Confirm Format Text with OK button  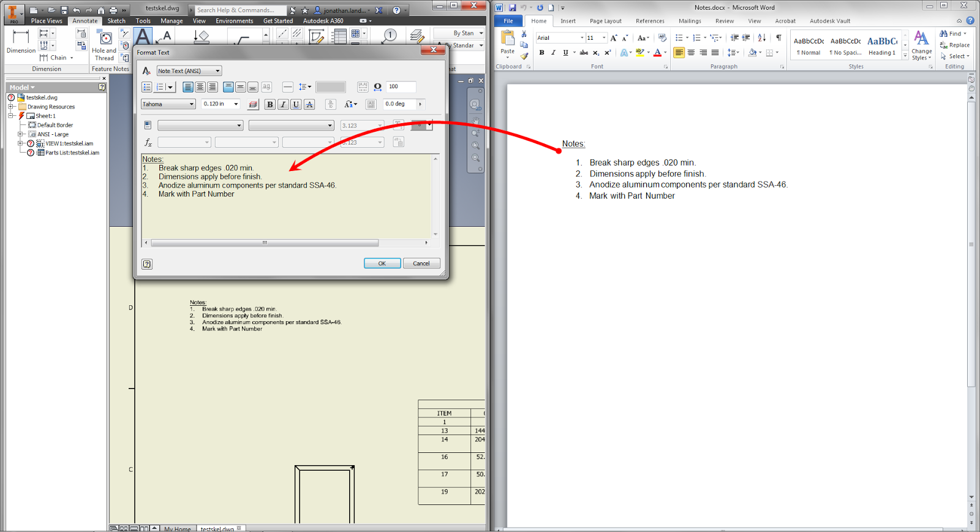point(382,264)
